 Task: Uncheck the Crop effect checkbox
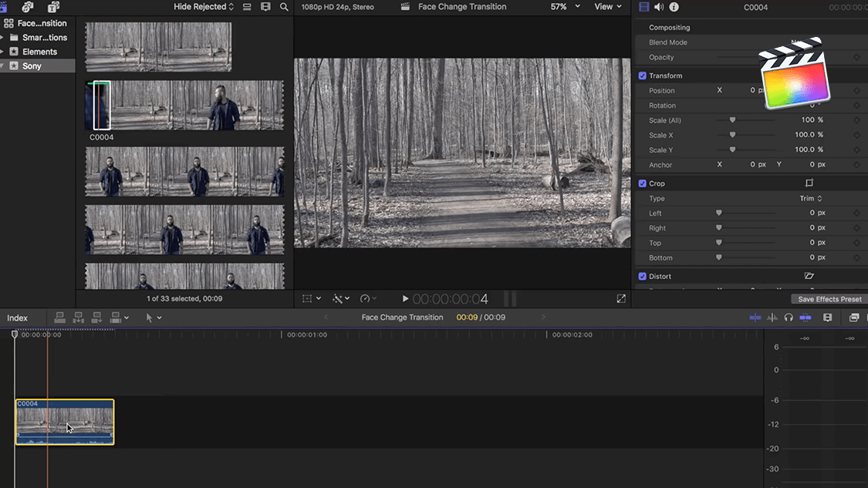(x=642, y=183)
